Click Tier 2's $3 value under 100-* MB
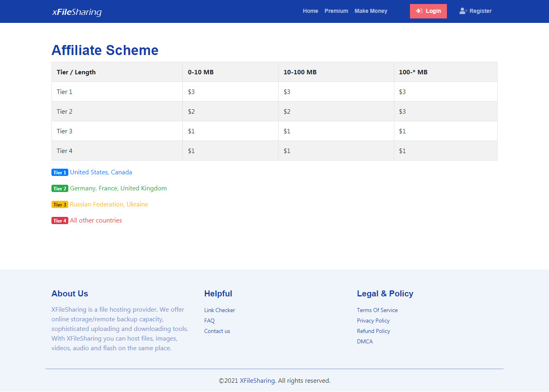This screenshot has height=392, width=549. point(402,112)
